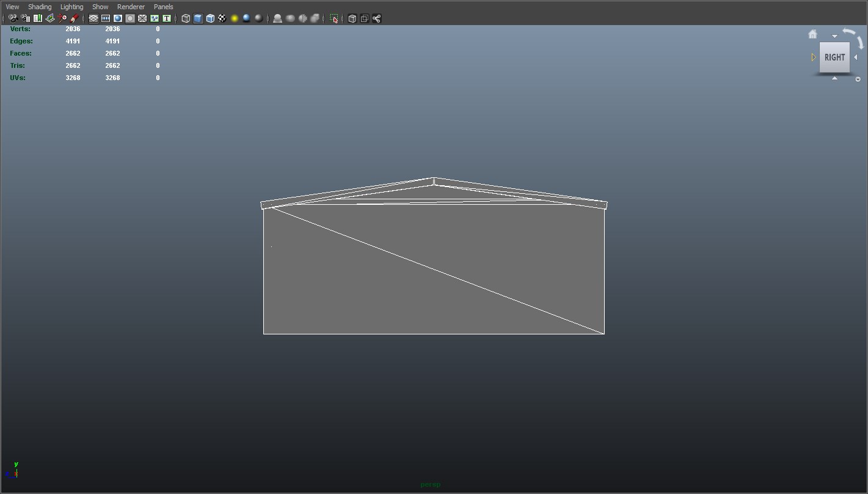This screenshot has height=494, width=868.
Task: Click the ViewCube Home icon
Action: [x=812, y=34]
